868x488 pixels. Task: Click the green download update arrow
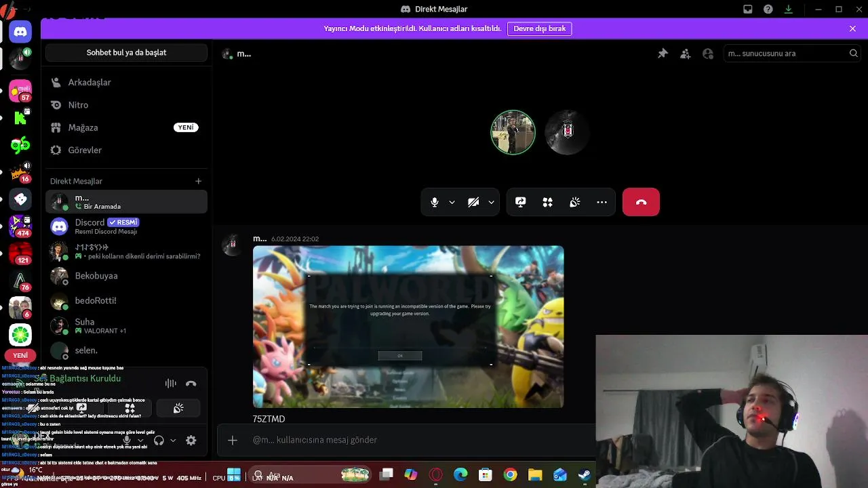tap(788, 9)
